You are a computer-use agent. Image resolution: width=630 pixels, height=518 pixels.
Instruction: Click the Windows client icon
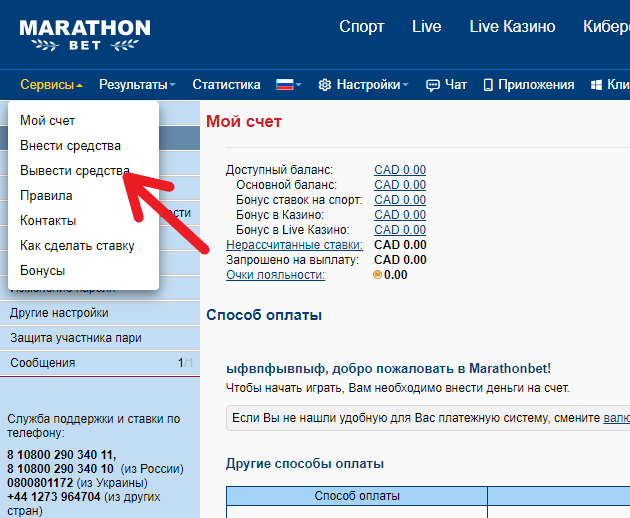point(596,85)
